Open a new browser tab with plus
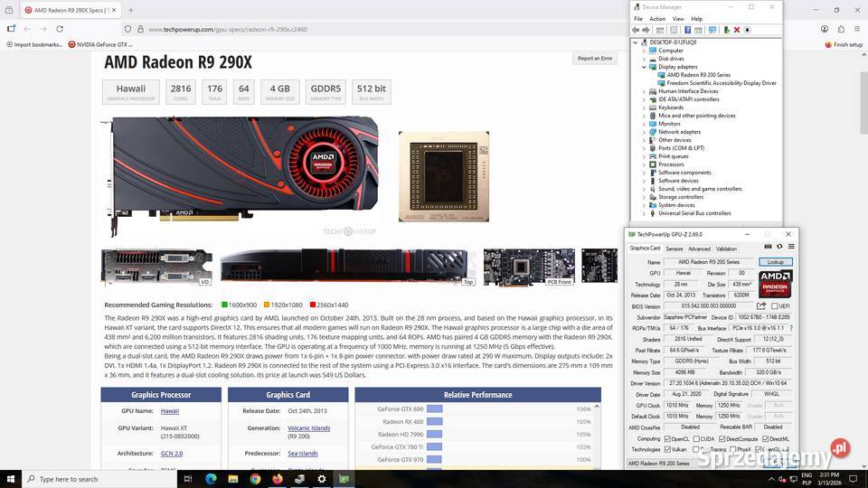 pos(130,10)
